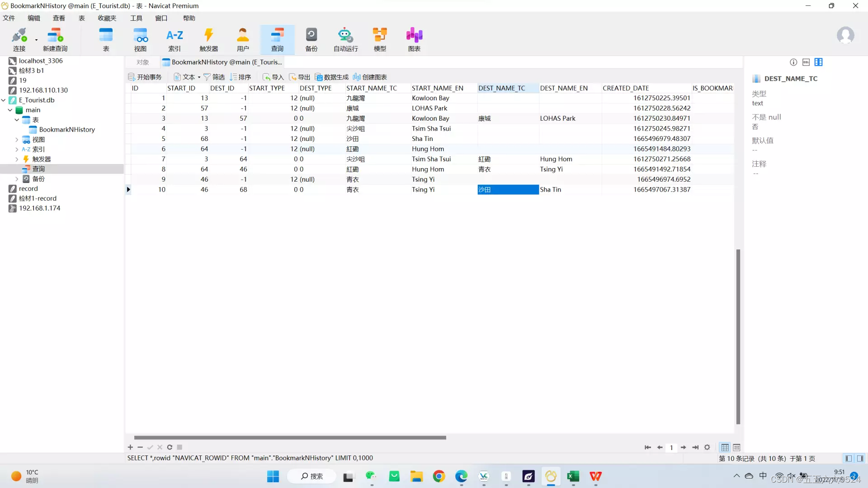Switch to form view mode
The height and width of the screenshot is (488, 868).
[x=736, y=447]
